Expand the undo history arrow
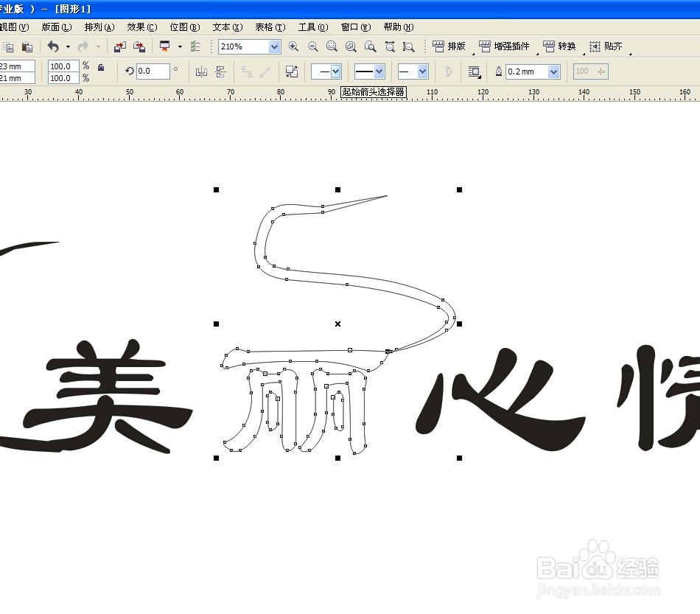Image resolution: width=700 pixels, height=614 pixels. point(68,46)
